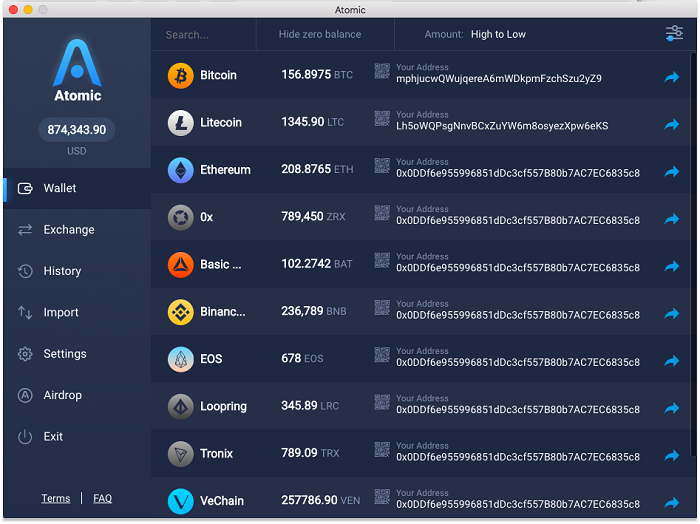Click the Basic Attention Token icon

[x=180, y=265]
